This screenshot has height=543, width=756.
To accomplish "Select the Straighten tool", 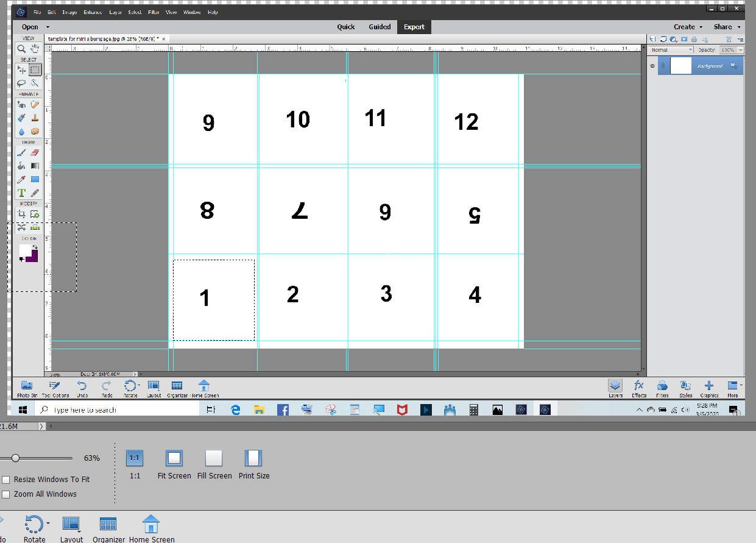I will click(x=35, y=227).
